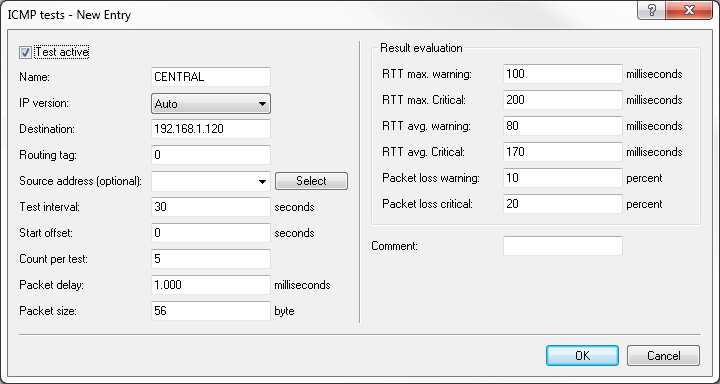The image size is (720, 384).
Task: Click the Packet delay field
Action: (x=211, y=285)
